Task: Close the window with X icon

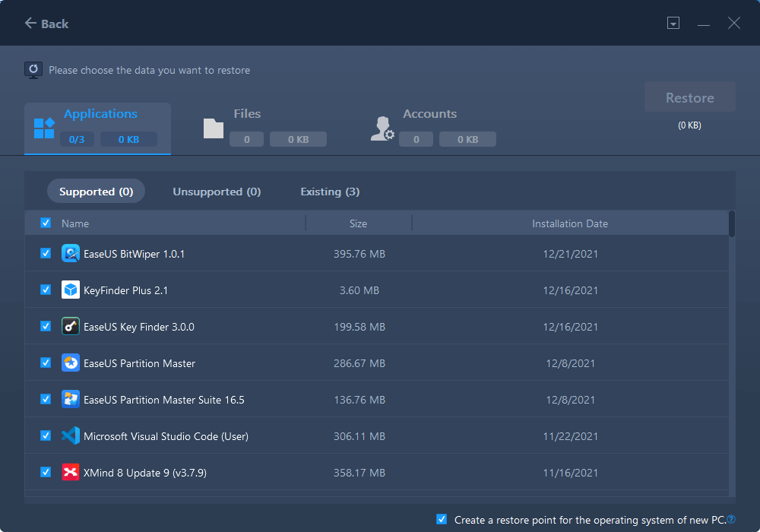Action: (734, 23)
